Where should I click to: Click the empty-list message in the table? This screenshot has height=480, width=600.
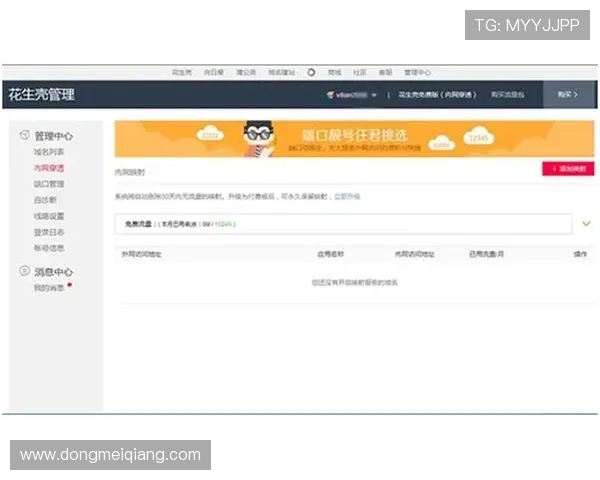coord(354,282)
